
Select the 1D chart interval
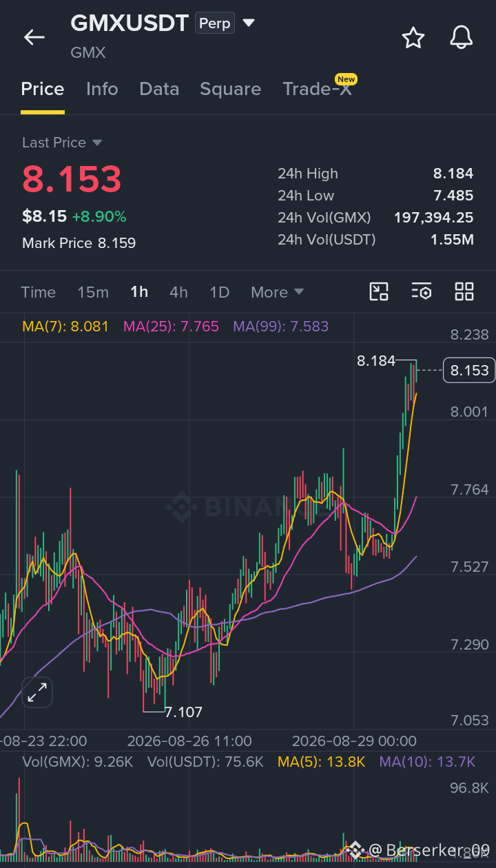[x=219, y=292]
